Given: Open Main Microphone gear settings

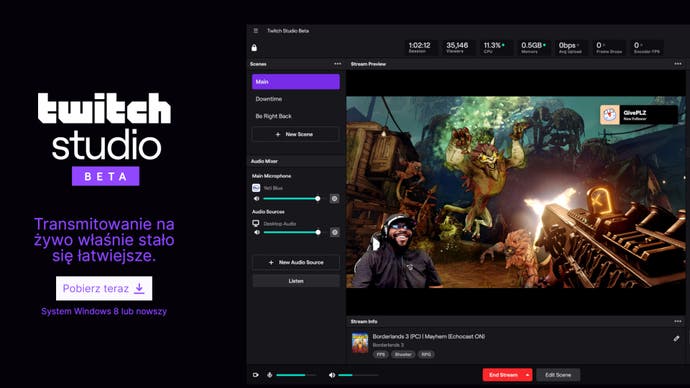Looking at the screenshot, I should coord(334,198).
